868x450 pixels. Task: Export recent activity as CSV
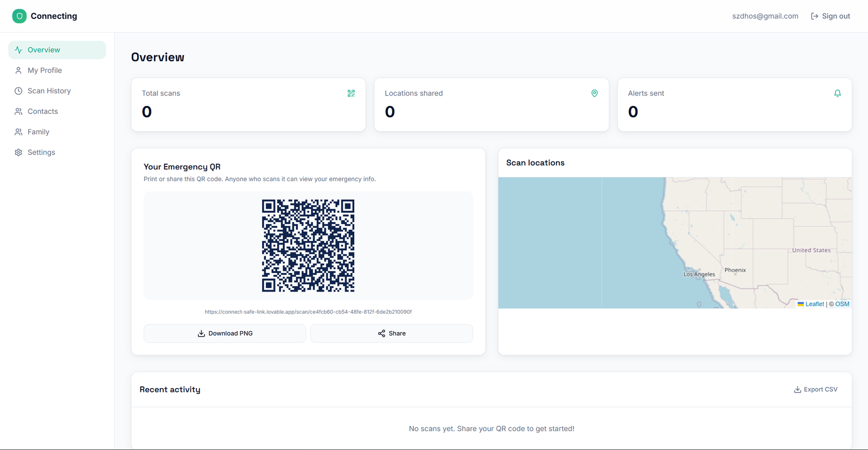coord(815,390)
